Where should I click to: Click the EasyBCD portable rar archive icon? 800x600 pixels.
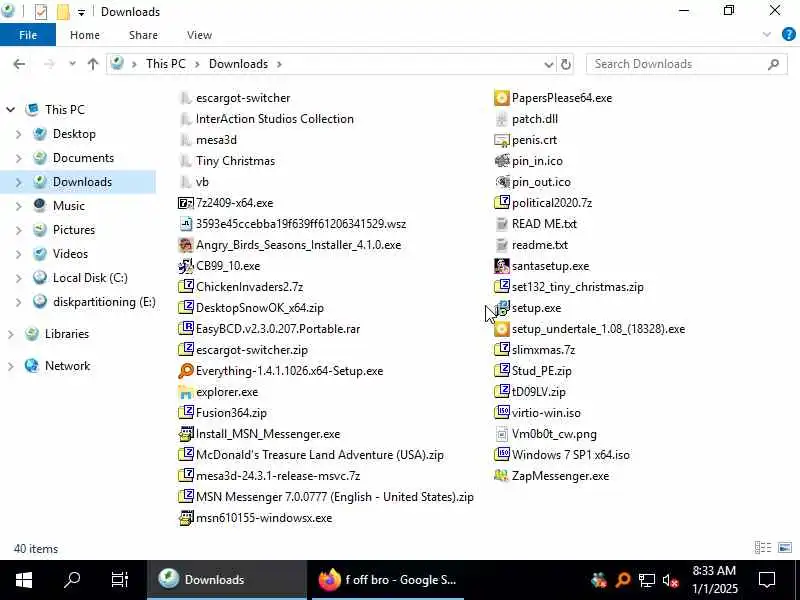(x=186, y=329)
